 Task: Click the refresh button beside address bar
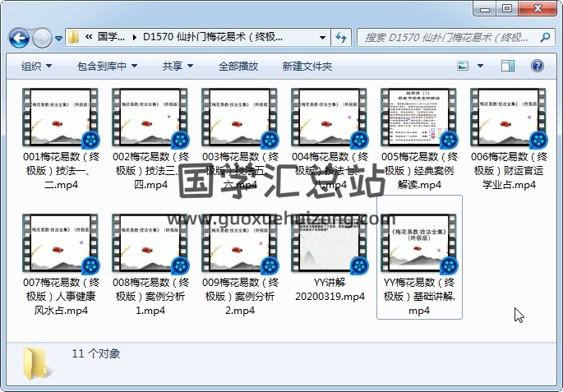point(341,38)
